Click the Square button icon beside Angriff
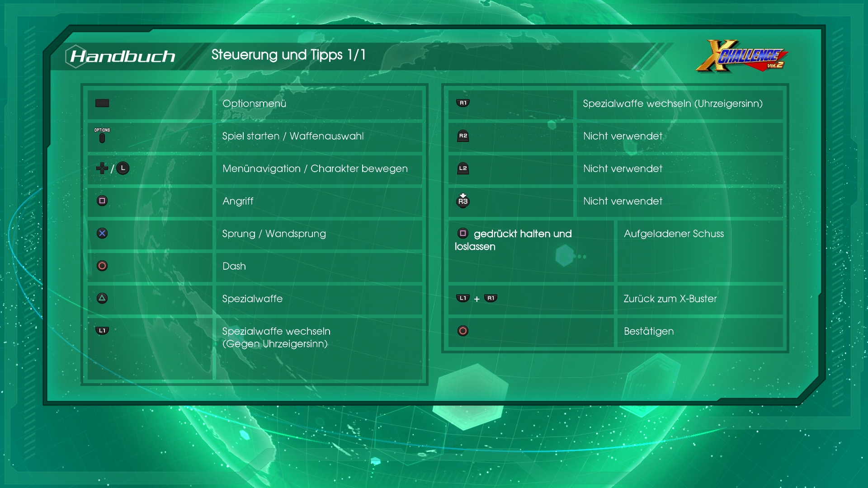The width and height of the screenshot is (868, 488). pos(102,201)
